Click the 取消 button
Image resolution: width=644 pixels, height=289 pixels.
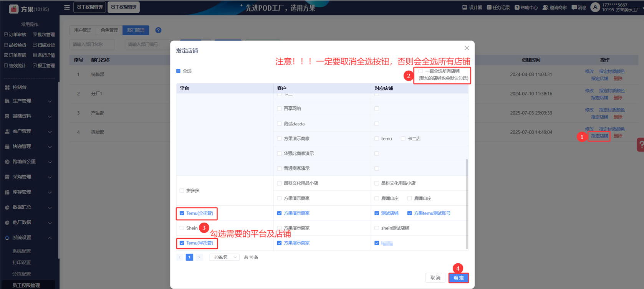click(x=435, y=278)
